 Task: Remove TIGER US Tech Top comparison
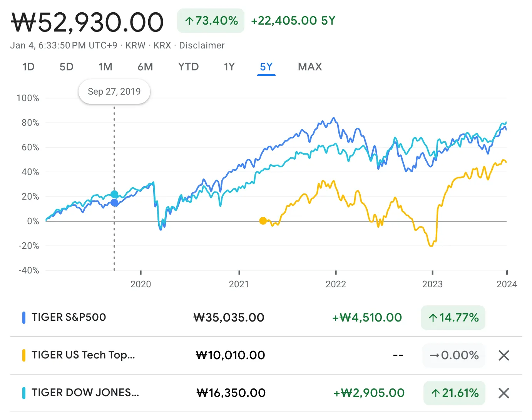click(x=504, y=355)
